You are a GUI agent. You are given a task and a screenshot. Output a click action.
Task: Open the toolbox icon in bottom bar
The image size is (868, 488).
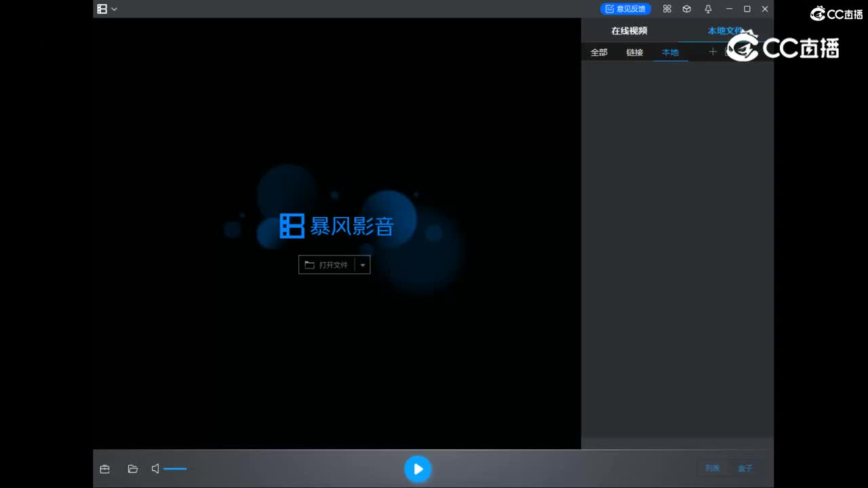[104, 469]
